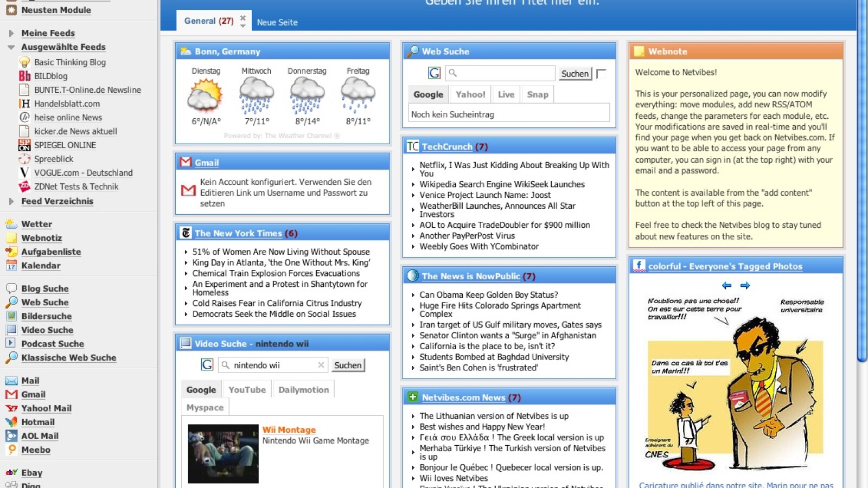
Task: Click the Facebook icon on photos module
Action: tap(639, 266)
